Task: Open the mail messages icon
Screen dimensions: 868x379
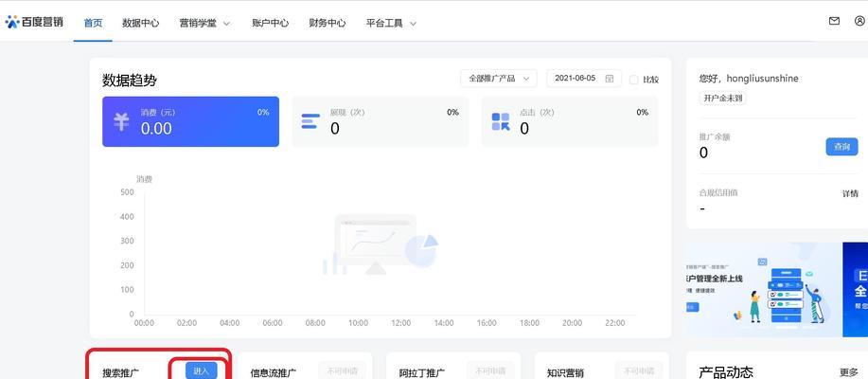Action: (834, 21)
